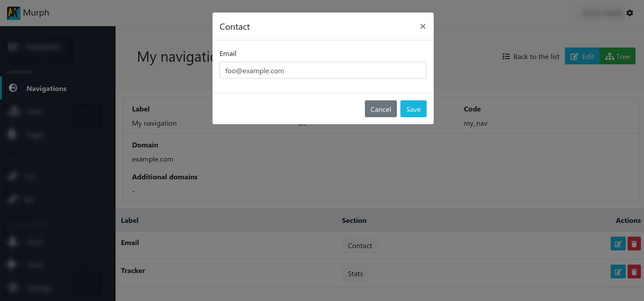Click the list icon beside Back to the list
Viewport: 644px width, 301px height.
click(506, 56)
